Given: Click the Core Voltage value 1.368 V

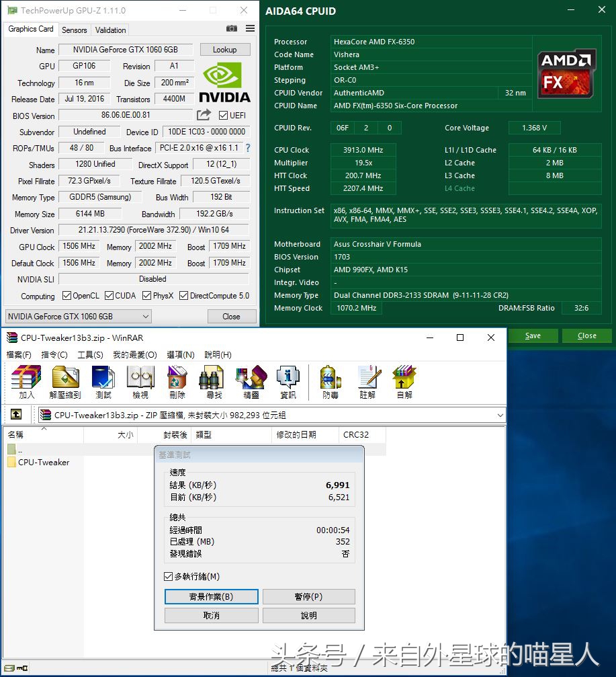Looking at the screenshot, I should [535, 128].
